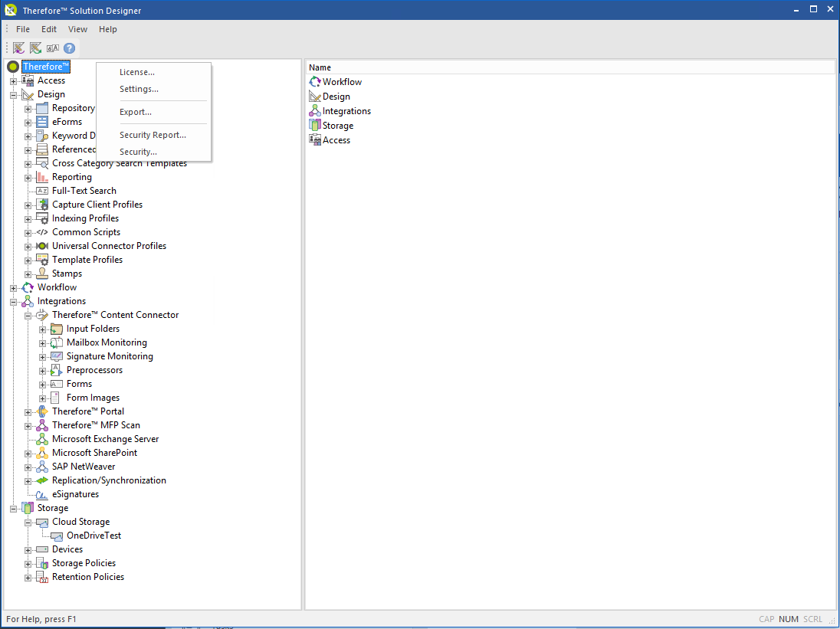Open the Help icon in the toolbar
Viewport: 840px width, 629px height.
69,48
